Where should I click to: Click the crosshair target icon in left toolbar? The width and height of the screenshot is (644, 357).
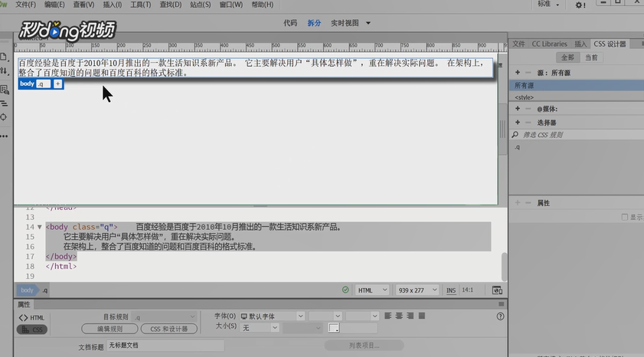pyautogui.click(x=4, y=117)
